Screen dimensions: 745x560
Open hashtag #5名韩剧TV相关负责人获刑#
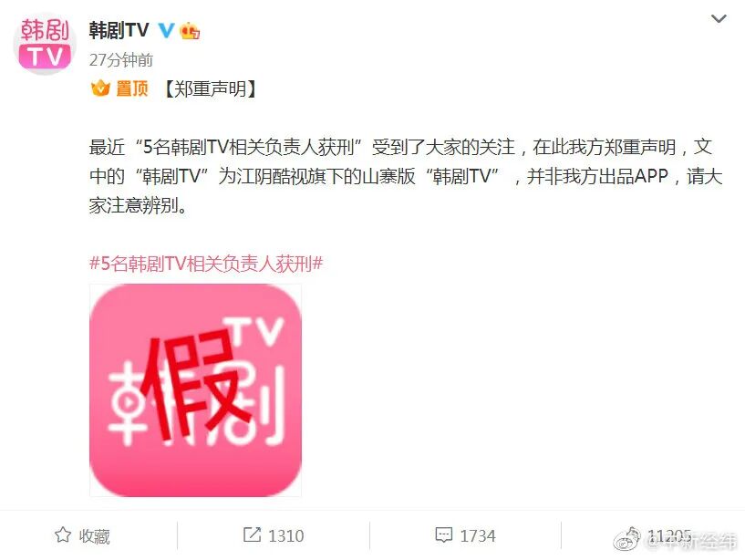click(x=206, y=263)
